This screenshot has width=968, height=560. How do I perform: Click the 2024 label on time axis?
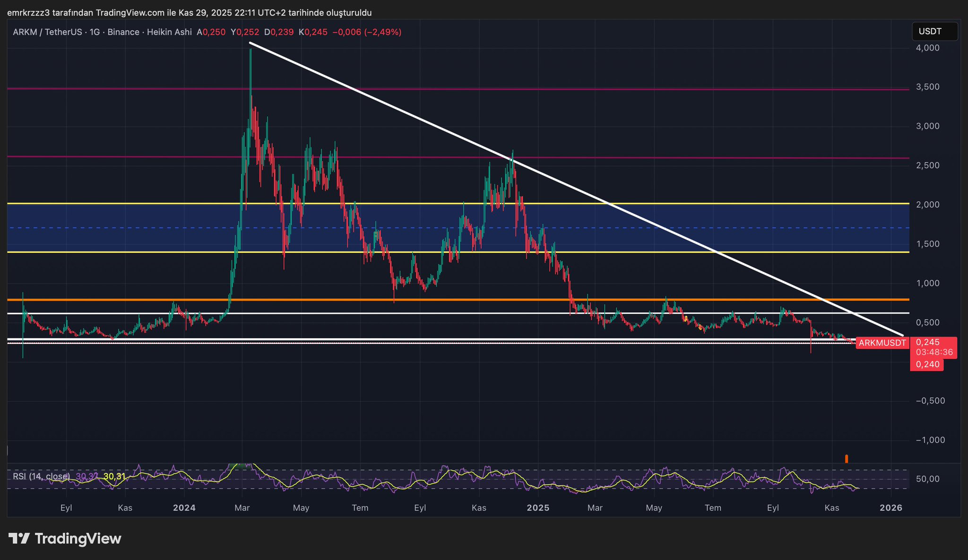[184, 508]
